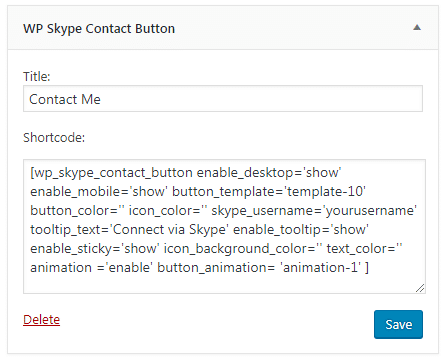Image resolution: width=446 pixels, height=361 pixels.
Task: Click the textarea resize handle
Action: [420, 288]
